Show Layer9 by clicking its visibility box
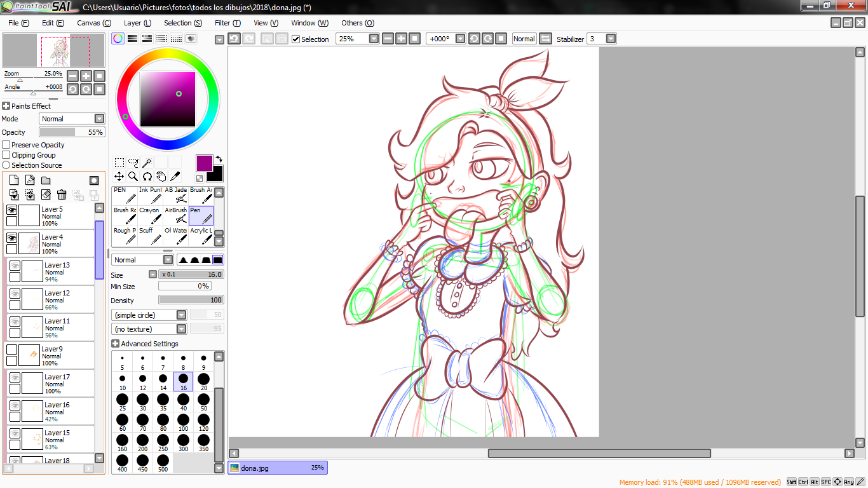The height and width of the screenshot is (488, 868). tap(11, 349)
